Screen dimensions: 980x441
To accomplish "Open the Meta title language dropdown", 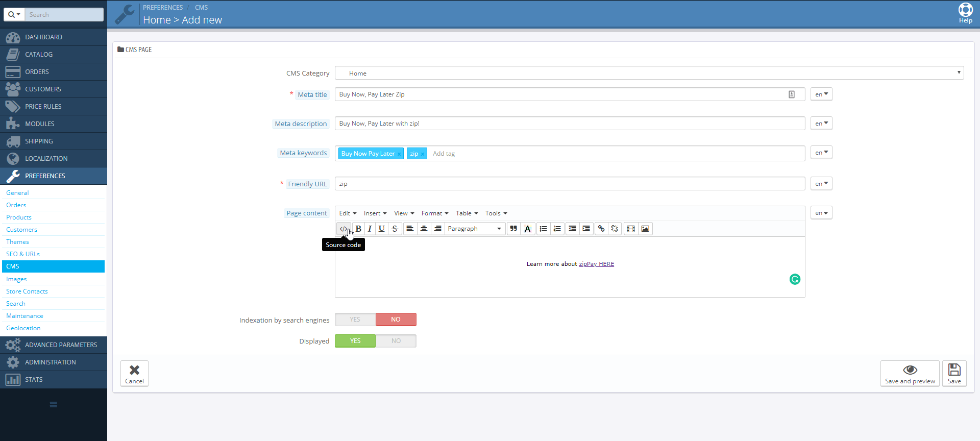I will coord(821,94).
